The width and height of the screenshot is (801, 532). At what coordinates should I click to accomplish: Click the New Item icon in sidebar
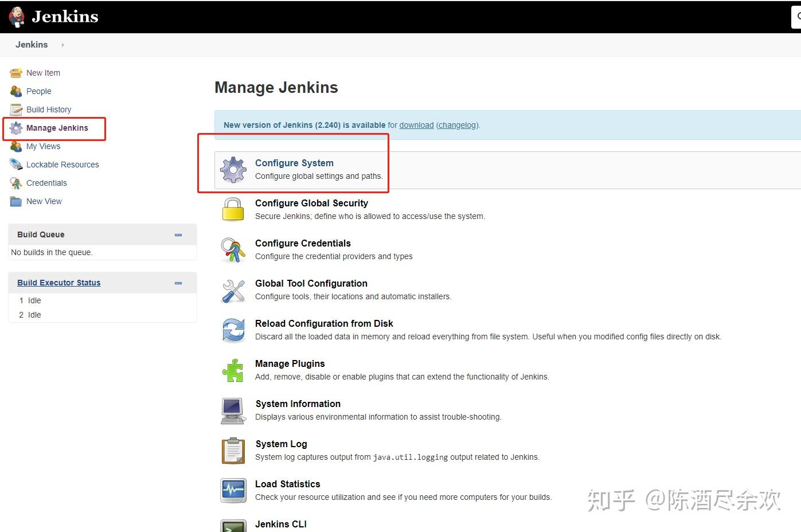16,73
